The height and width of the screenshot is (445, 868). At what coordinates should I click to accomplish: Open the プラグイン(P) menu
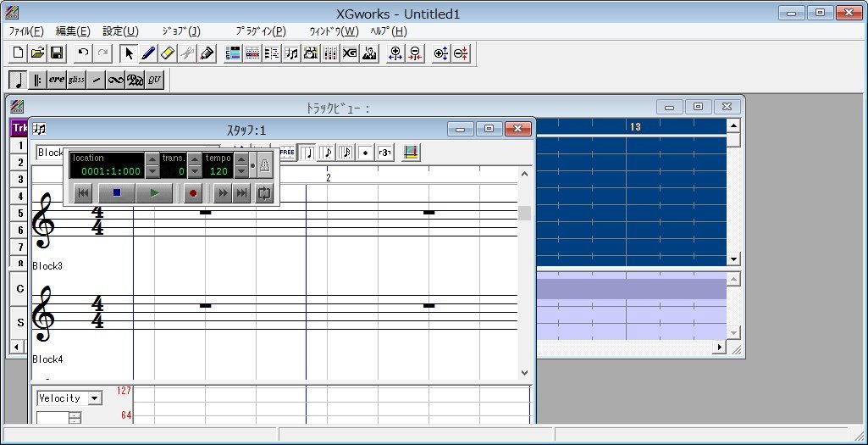pos(261,31)
